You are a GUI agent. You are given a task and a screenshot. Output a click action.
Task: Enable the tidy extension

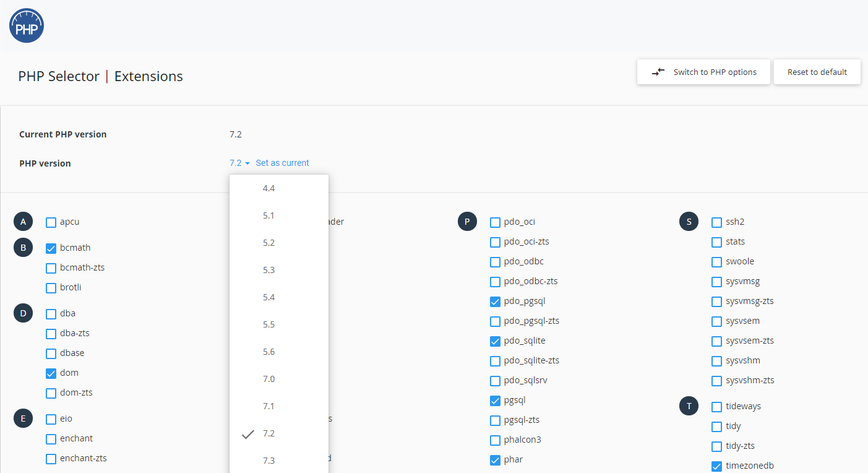716,427
